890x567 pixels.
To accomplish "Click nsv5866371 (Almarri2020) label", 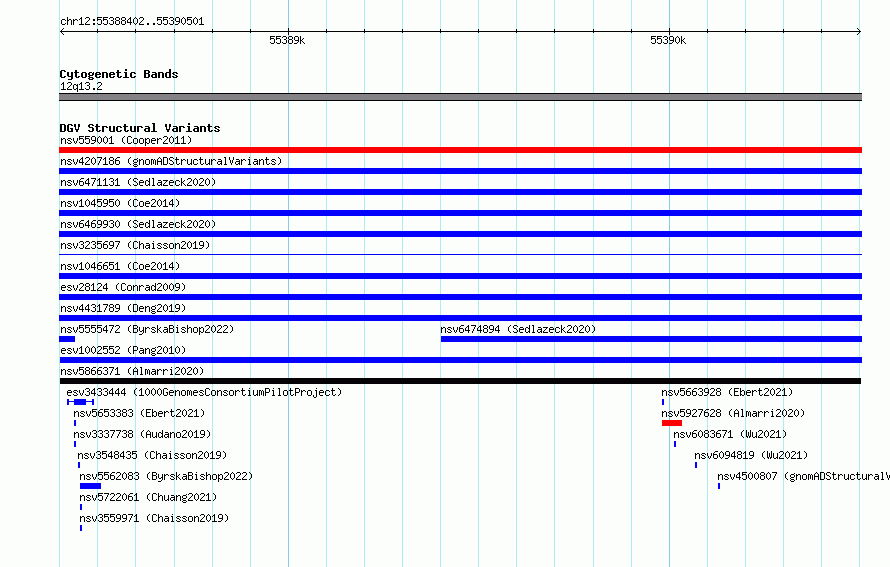I will click(132, 371).
